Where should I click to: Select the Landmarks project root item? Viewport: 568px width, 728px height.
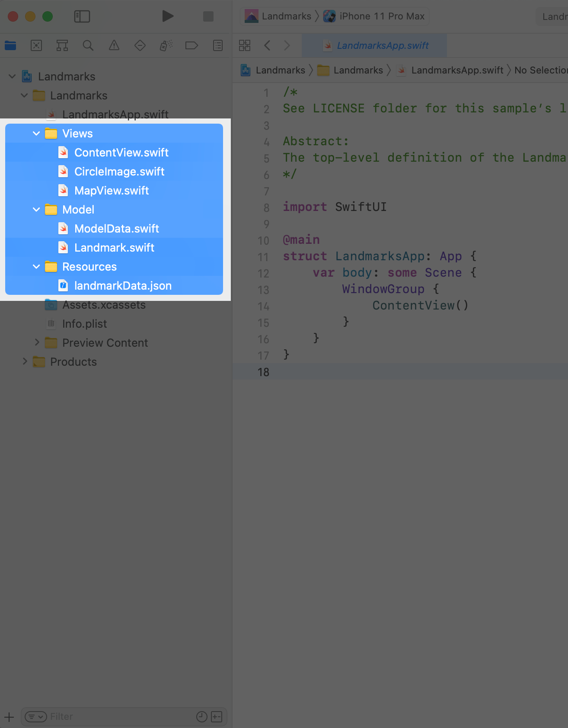114,77
